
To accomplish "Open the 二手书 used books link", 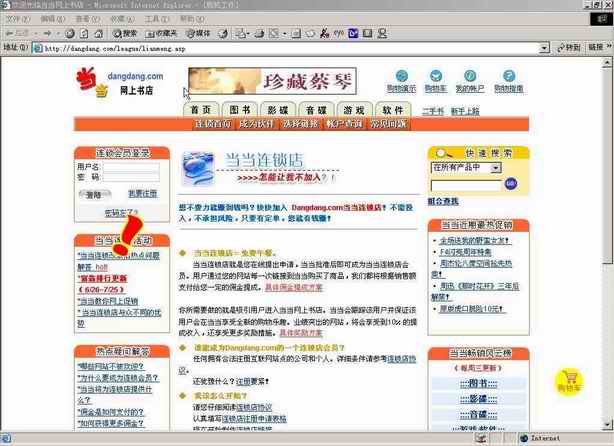I will tap(433, 111).
